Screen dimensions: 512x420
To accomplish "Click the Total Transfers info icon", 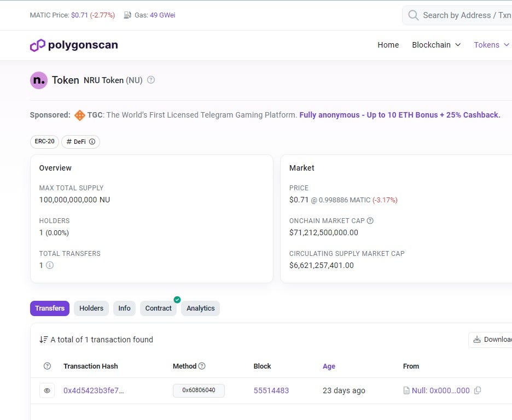I will pos(49,265).
